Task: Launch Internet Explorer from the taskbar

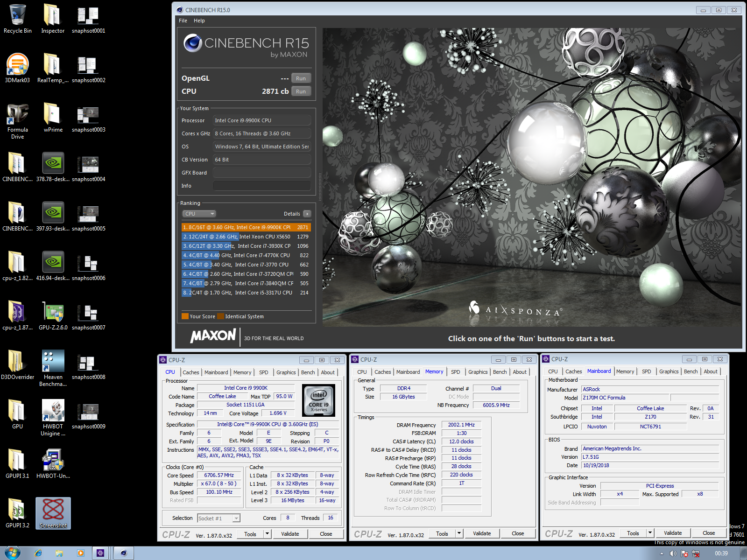Action: [38, 553]
